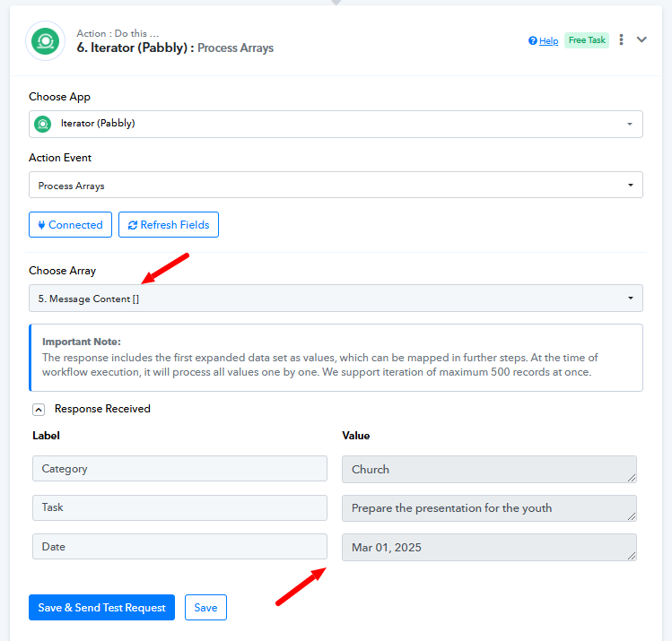The width and height of the screenshot is (672, 641).
Task: Open the Help link
Action: [x=548, y=40]
